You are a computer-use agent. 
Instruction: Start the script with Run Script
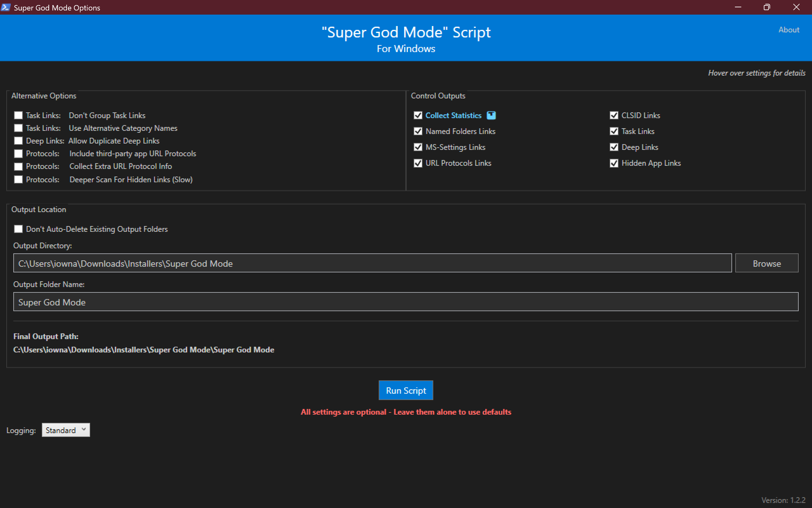pyautogui.click(x=406, y=391)
